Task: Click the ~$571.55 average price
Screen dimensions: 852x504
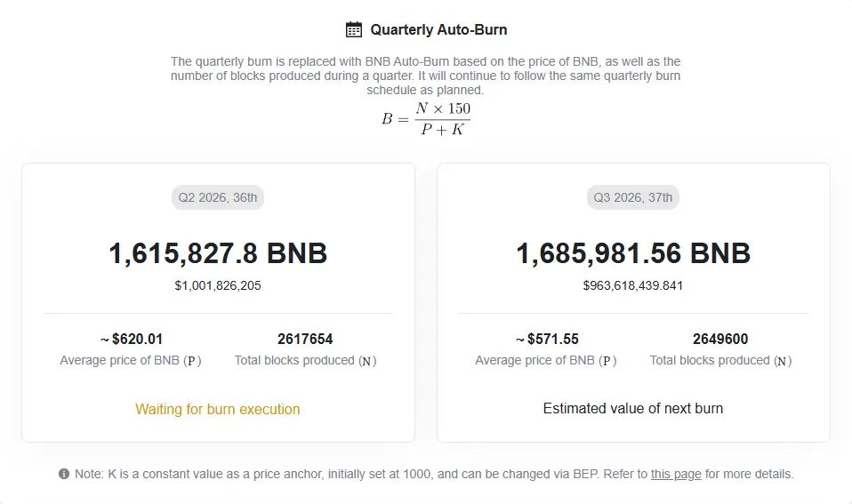Action: [547, 339]
